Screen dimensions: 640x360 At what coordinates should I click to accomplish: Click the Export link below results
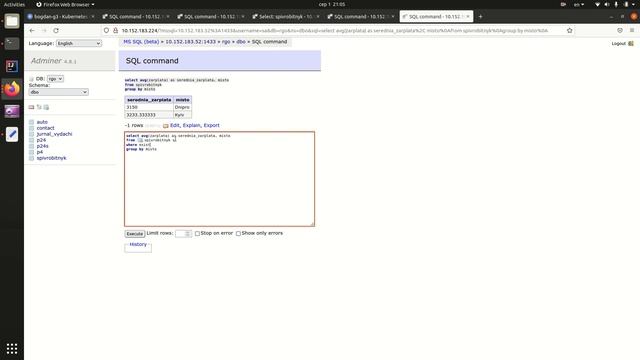211,125
